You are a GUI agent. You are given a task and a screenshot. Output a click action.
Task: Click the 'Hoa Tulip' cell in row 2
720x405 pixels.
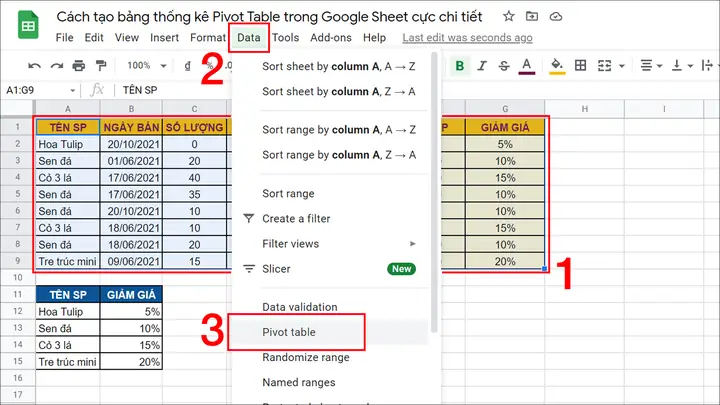click(68, 144)
